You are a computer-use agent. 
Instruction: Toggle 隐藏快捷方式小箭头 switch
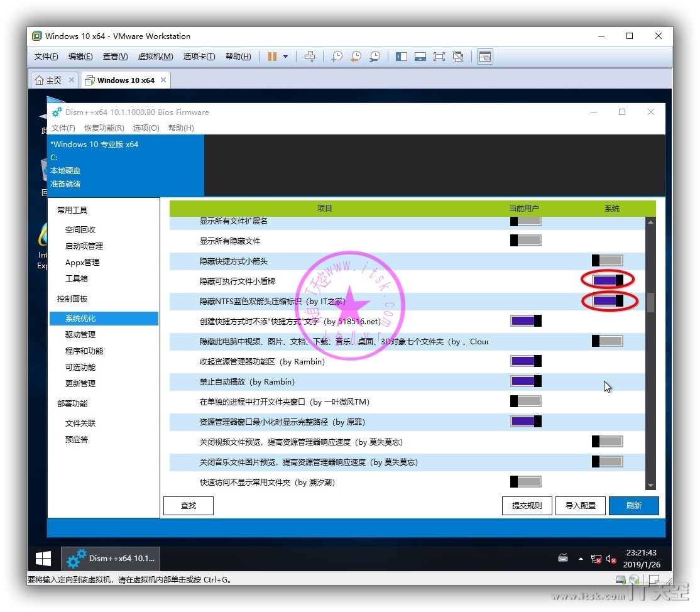607,260
